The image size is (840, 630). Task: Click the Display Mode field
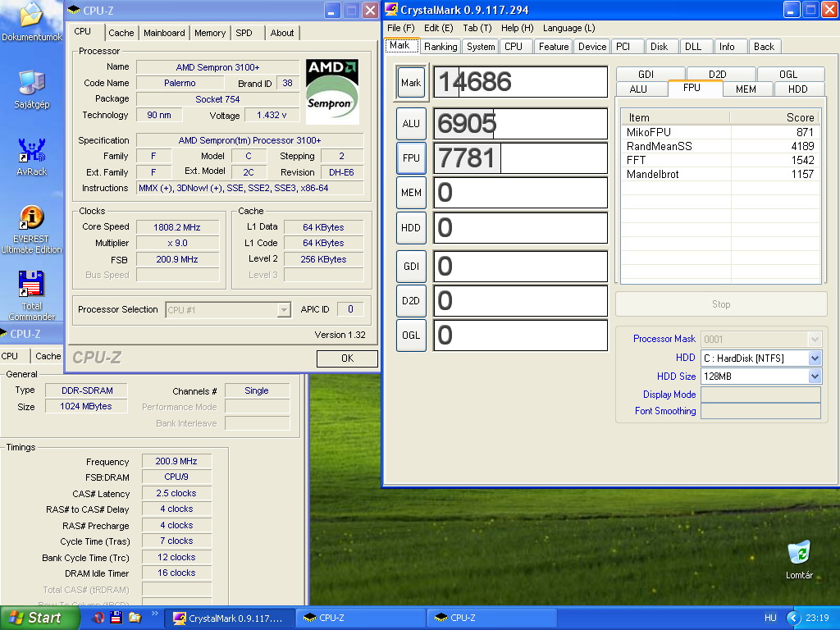[x=760, y=395]
